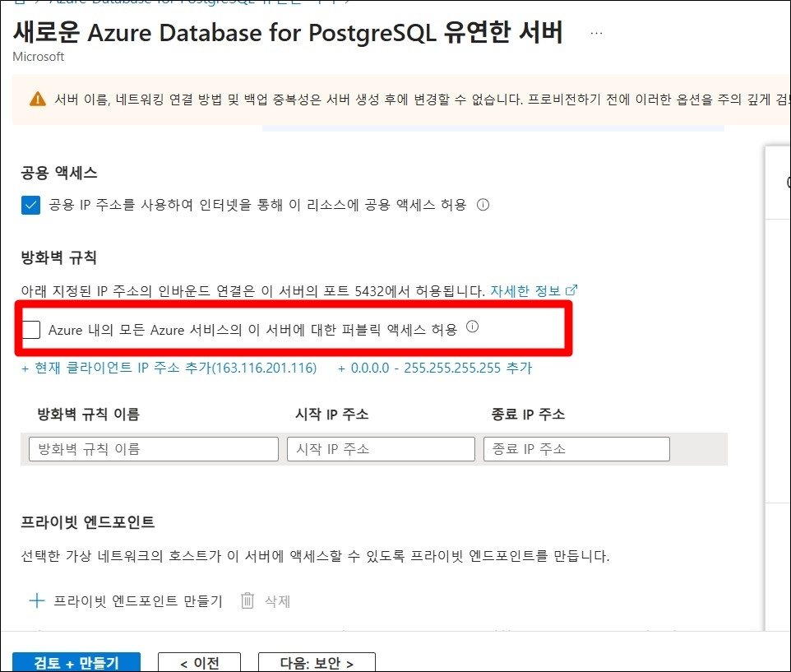Click the '공용 액세스' section heading

click(x=59, y=173)
